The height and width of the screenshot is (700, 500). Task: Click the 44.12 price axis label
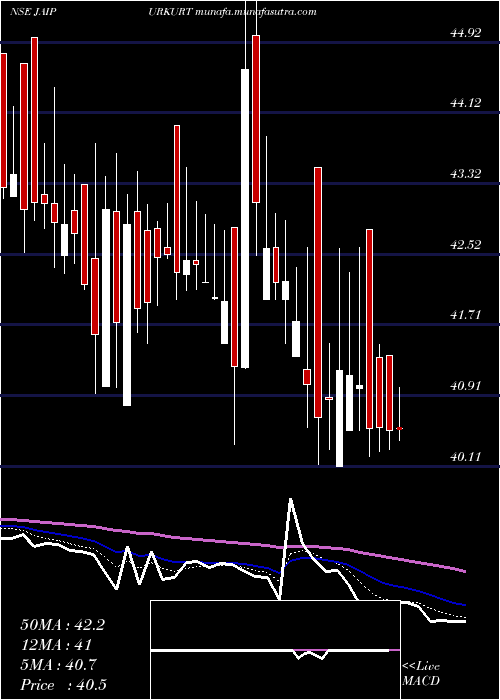tap(466, 103)
